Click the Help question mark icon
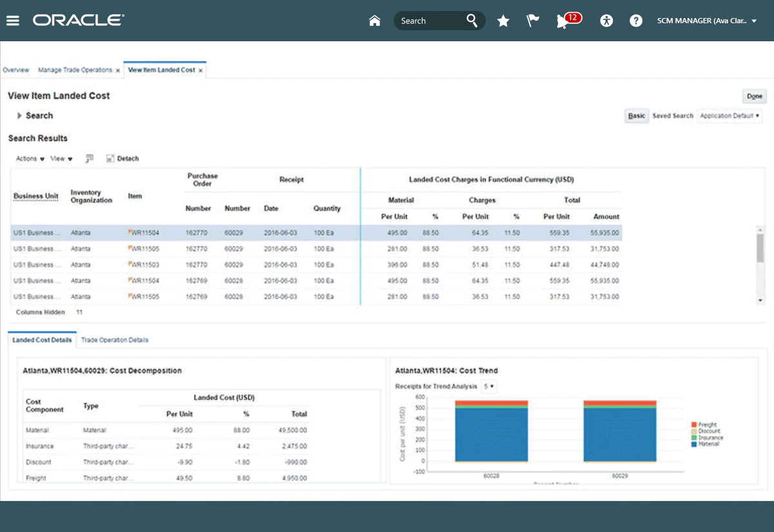The width and height of the screenshot is (774, 532). (x=636, y=21)
